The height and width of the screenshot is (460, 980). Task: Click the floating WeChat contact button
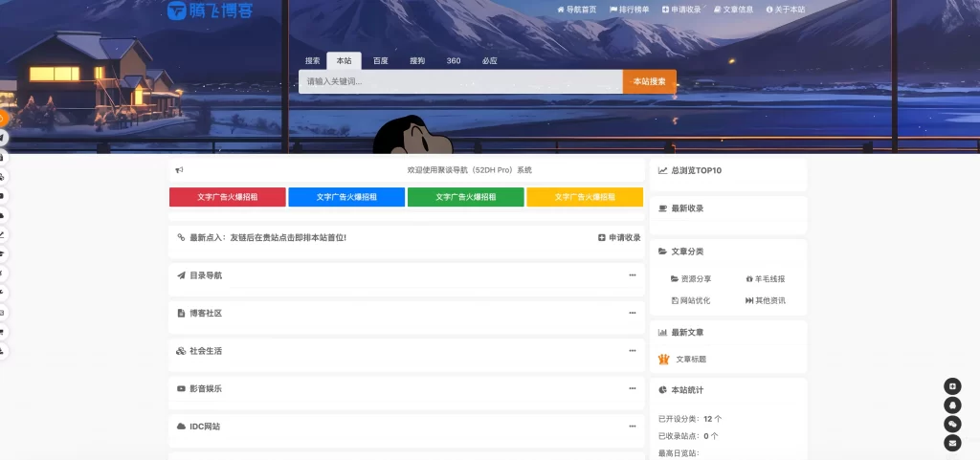(x=952, y=425)
